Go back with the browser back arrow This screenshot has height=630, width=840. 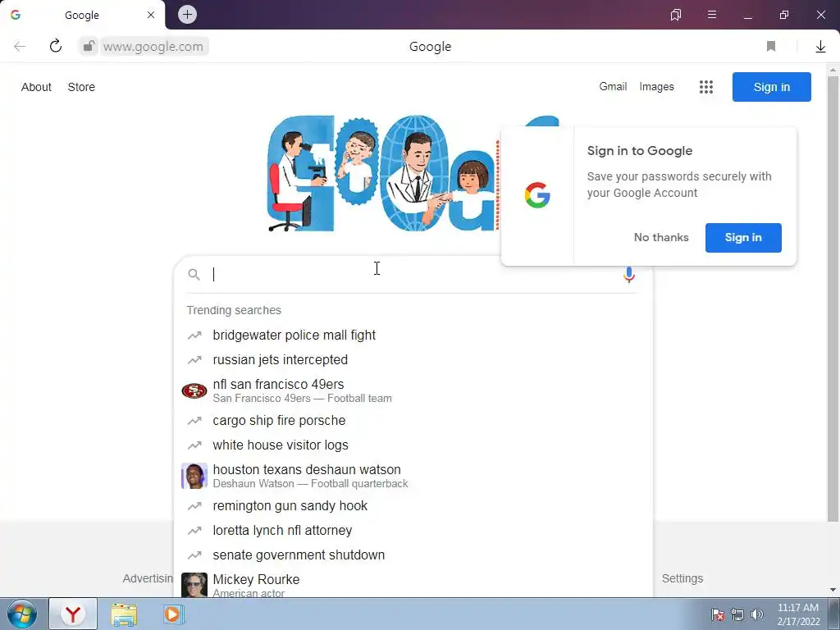click(x=20, y=47)
